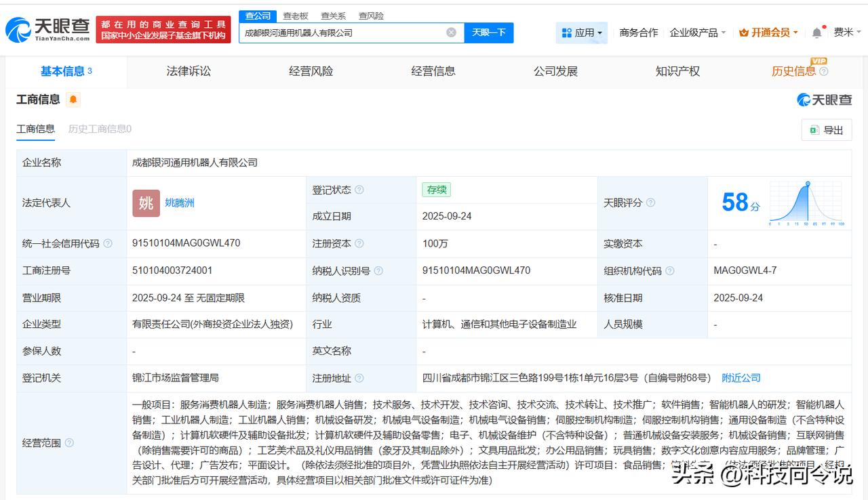Switch to the 查关系 search tab

pos(333,16)
